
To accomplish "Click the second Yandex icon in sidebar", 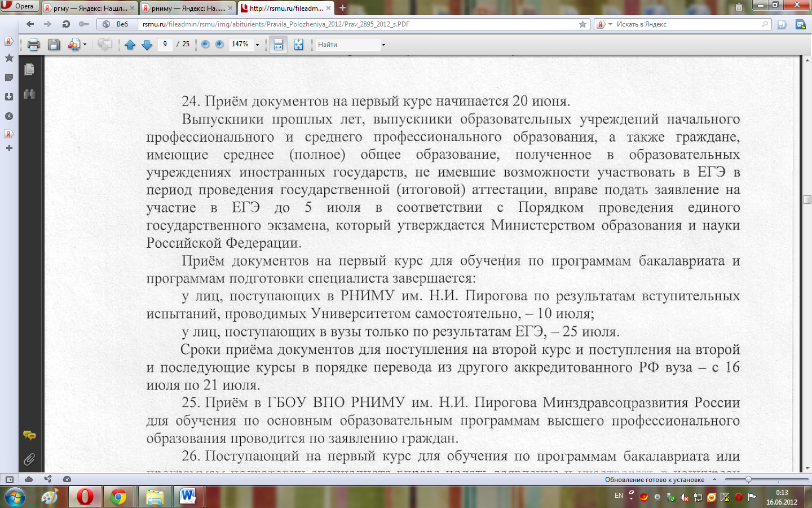I will (x=9, y=134).
